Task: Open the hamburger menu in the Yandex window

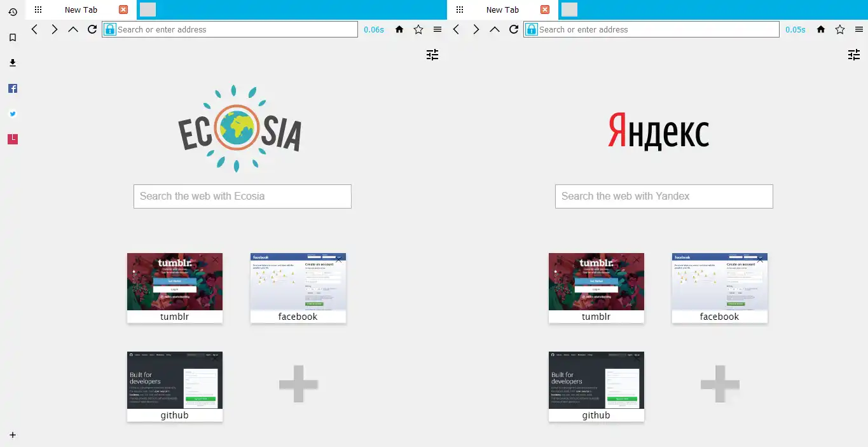Action: (859, 29)
